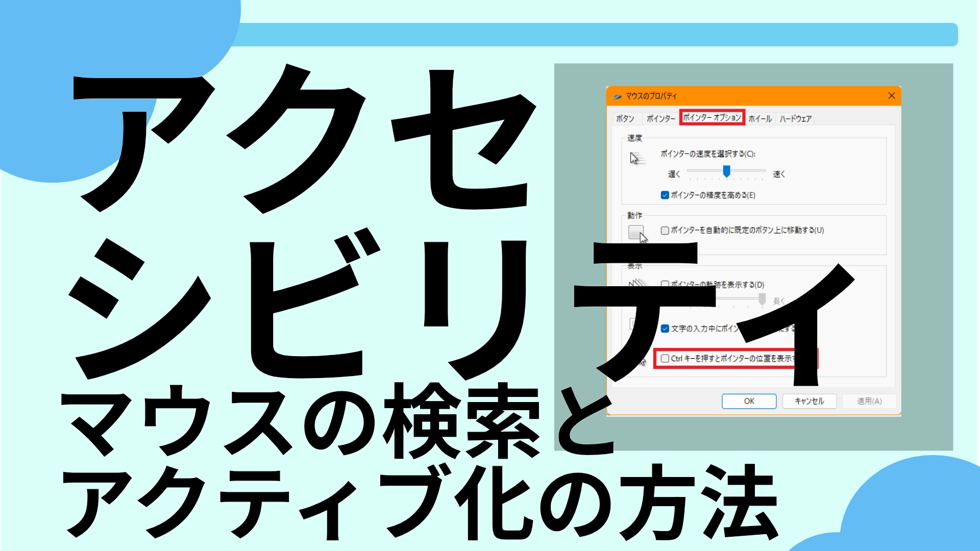
Task: Toggle the 文字の入力中 hide pointer checkbox
Action: (665, 329)
